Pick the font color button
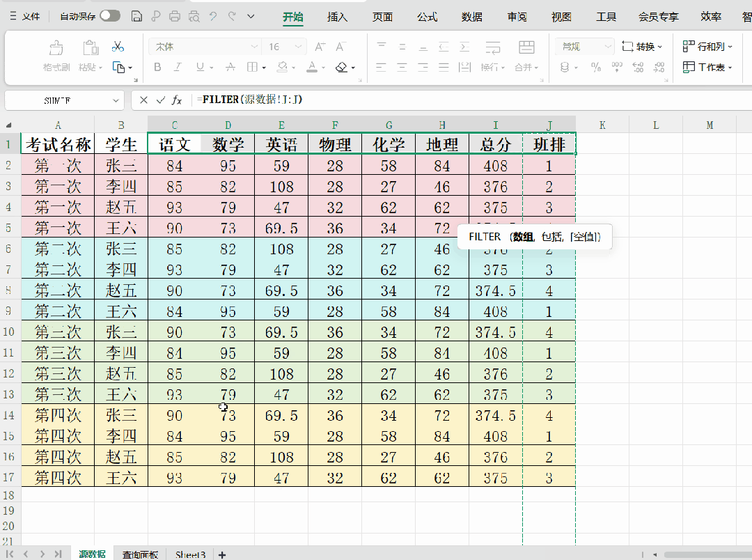752x560 pixels. (312, 67)
